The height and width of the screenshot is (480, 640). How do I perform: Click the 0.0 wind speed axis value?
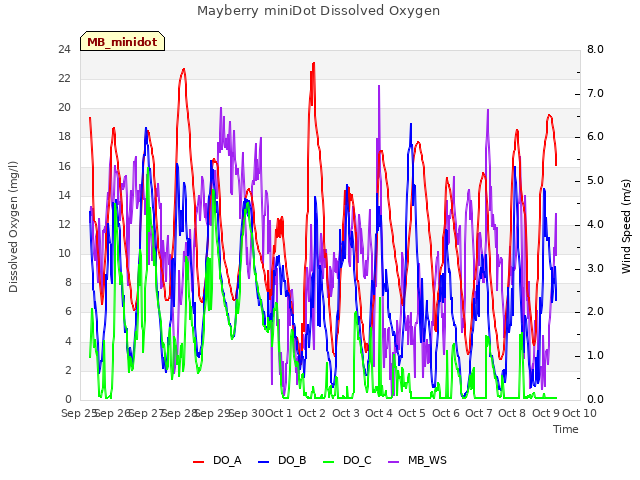point(595,400)
